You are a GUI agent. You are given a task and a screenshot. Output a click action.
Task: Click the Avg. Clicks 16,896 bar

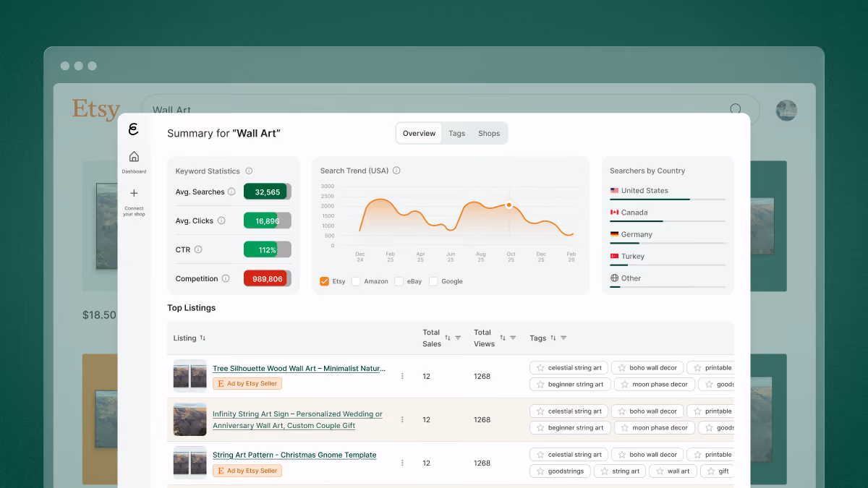tap(268, 221)
